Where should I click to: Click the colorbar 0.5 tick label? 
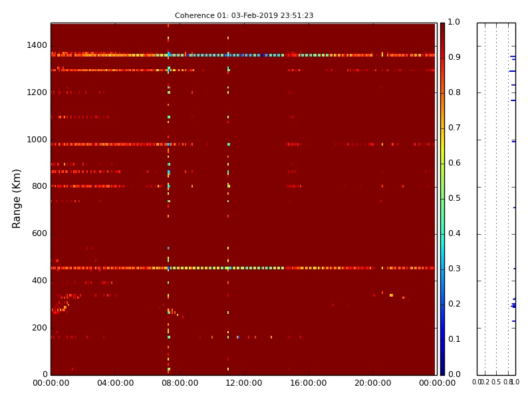coord(454,198)
